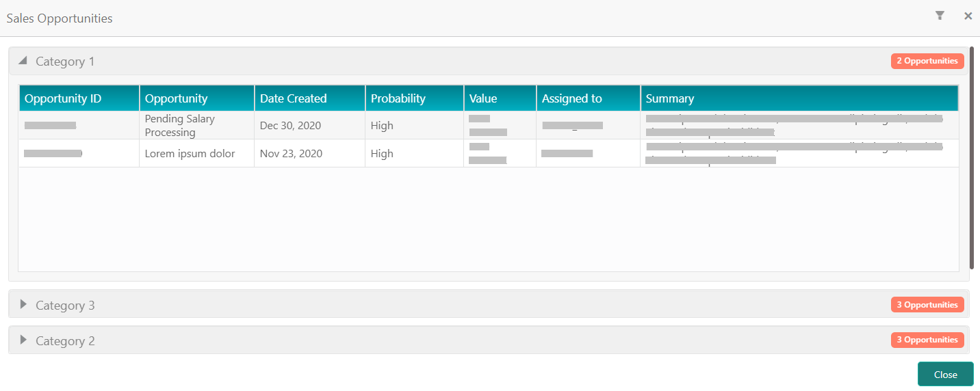
Task: Close the Sales Opportunities dialog with X
Action: [968, 16]
